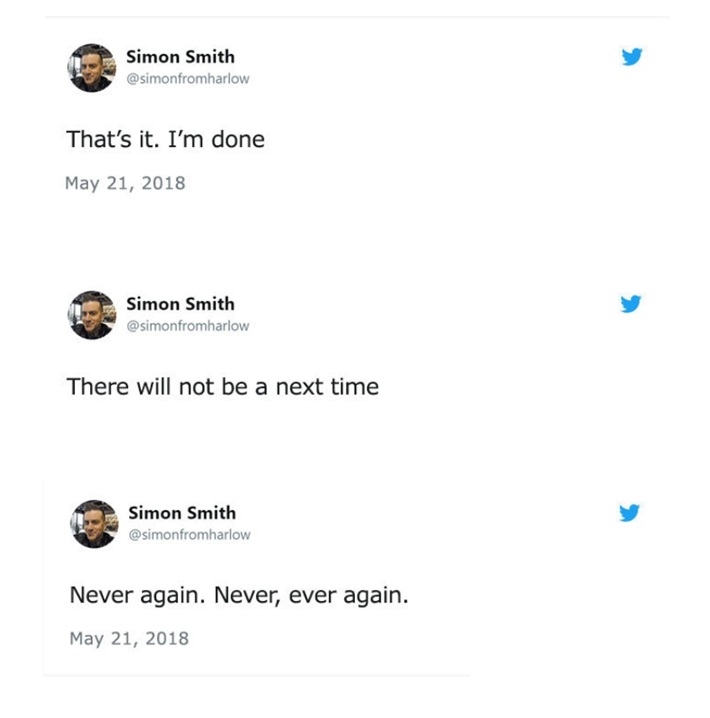This screenshot has height=718, width=710.
Task: Click the "That's it. I'm done" tweet text
Action: tap(165, 140)
